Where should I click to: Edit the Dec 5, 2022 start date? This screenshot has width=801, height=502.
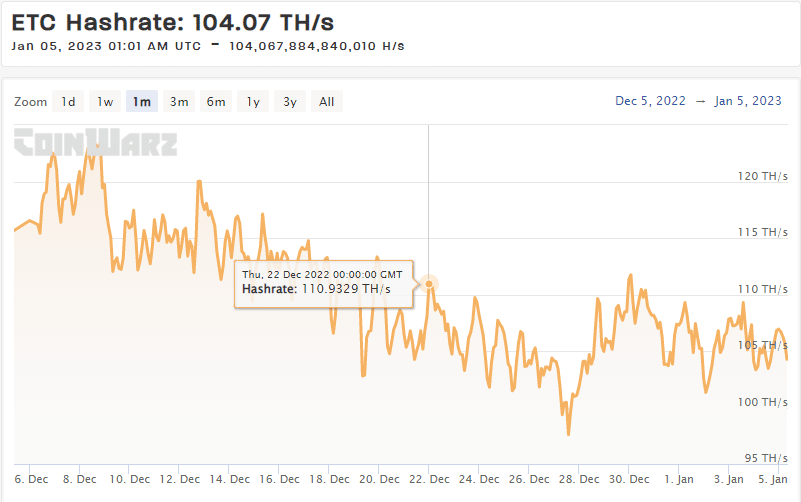pyautogui.click(x=650, y=101)
